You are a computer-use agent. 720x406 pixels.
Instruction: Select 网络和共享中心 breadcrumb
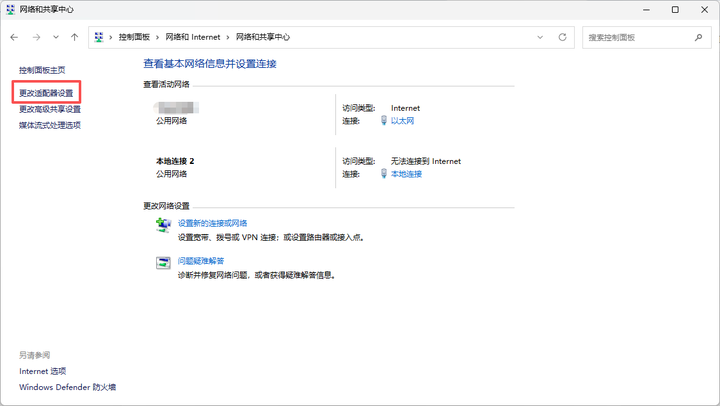coord(263,37)
